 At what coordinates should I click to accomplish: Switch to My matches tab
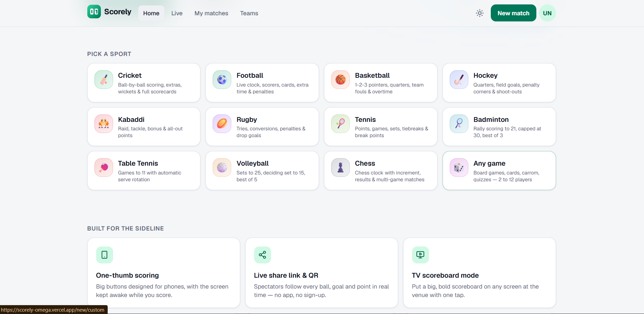click(211, 13)
